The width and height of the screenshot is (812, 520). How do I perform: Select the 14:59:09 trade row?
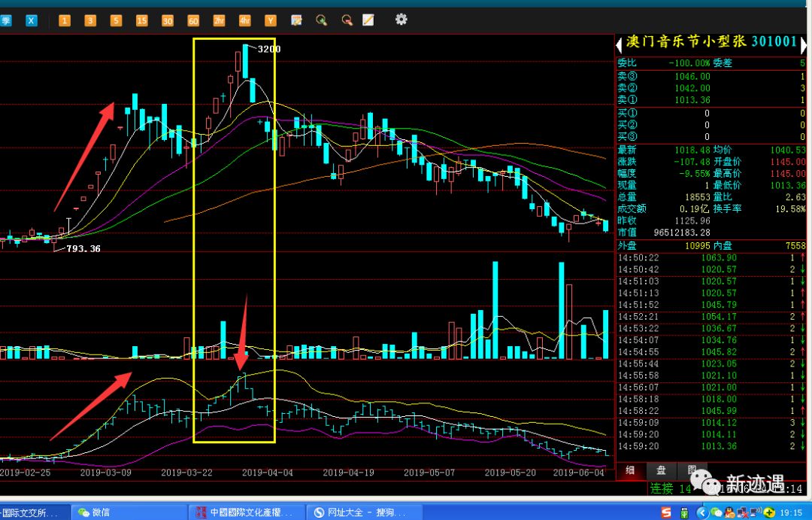(711, 422)
